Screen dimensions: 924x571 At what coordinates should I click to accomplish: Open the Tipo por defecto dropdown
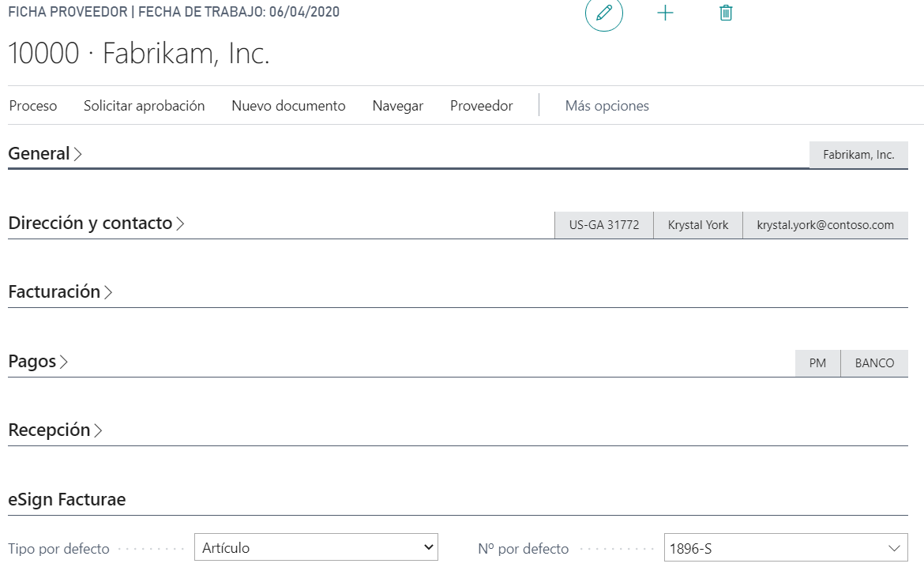click(x=316, y=547)
